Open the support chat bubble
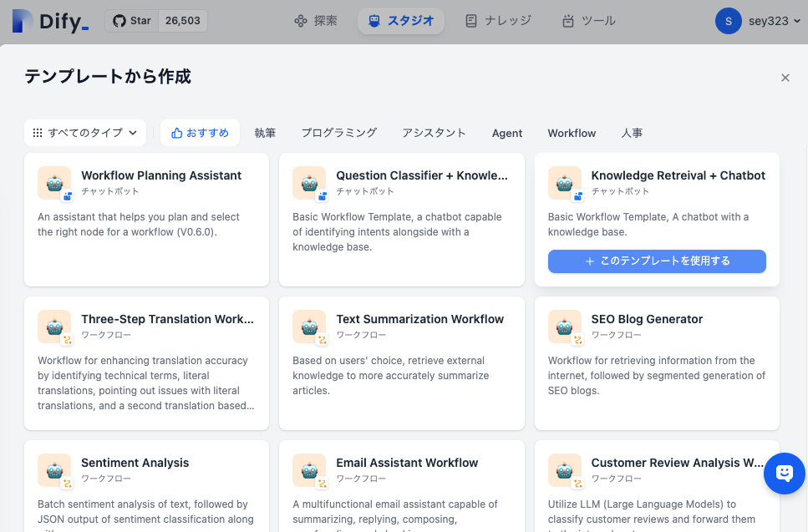Viewport: 808px width, 532px height. (x=785, y=474)
